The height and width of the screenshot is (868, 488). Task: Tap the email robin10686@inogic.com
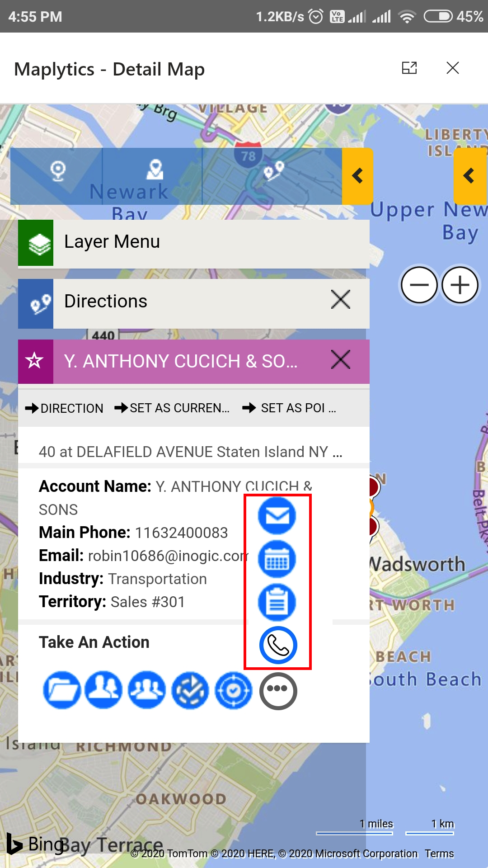point(168,556)
